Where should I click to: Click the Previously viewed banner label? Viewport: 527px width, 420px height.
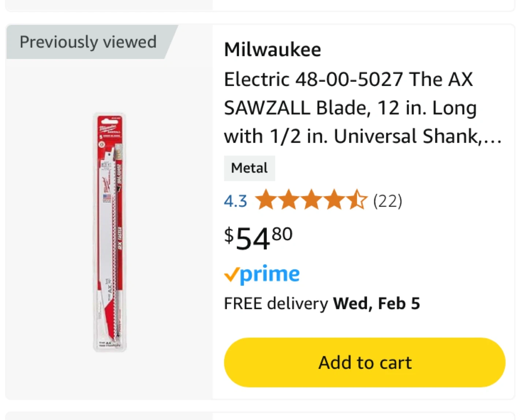click(x=88, y=42)
